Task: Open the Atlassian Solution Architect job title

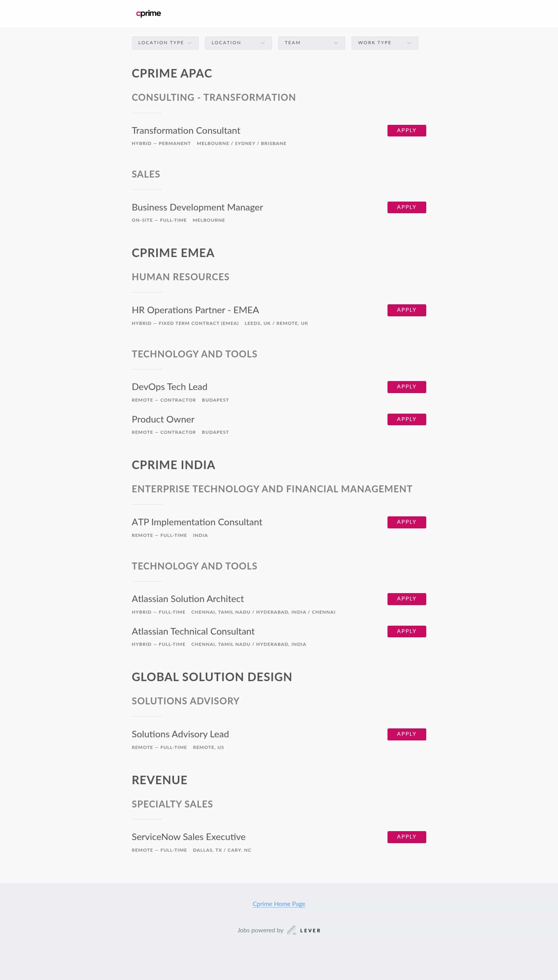Action: pyautogui.click(x=188, y=599)
